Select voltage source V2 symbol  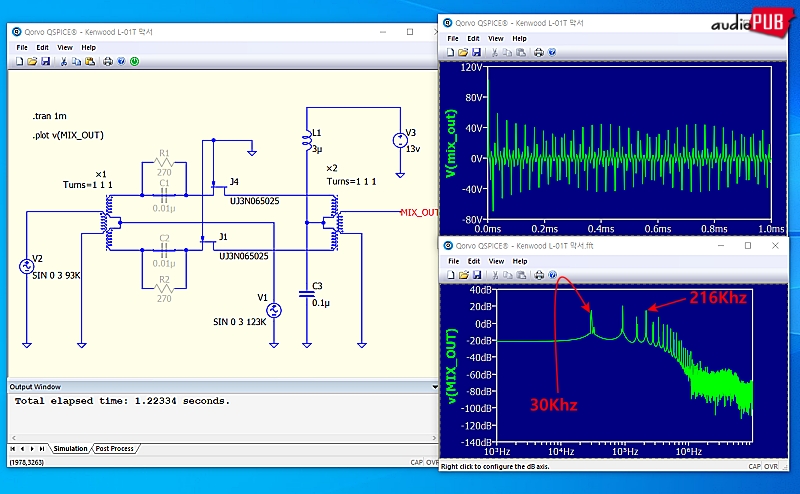pos(27,266)
